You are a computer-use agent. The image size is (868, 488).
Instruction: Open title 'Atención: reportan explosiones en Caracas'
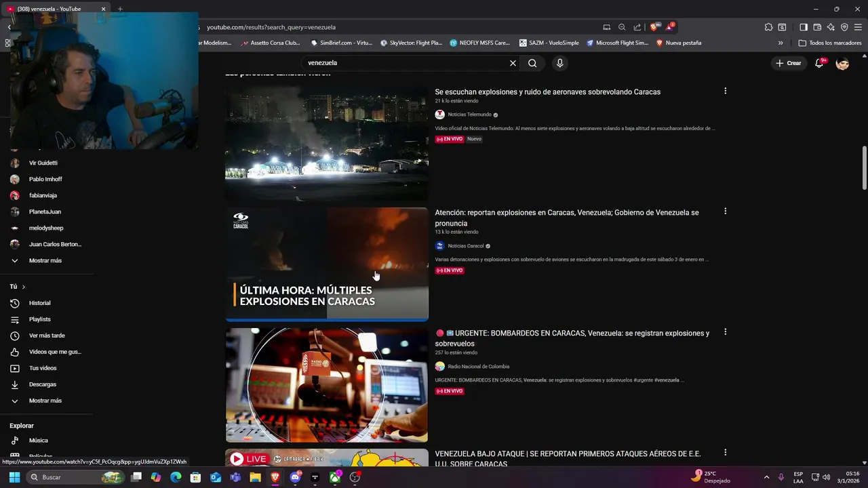click(566, 218)
